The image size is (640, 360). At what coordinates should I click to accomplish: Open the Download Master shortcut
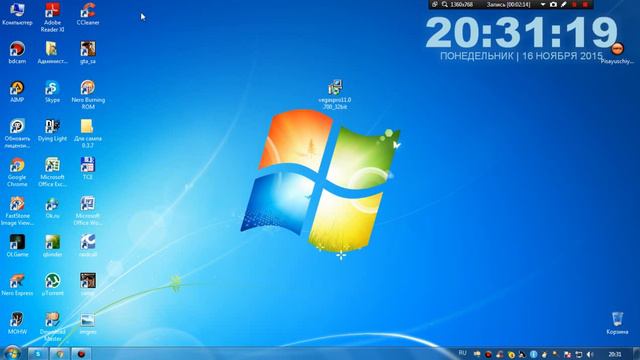click(52, 327)
